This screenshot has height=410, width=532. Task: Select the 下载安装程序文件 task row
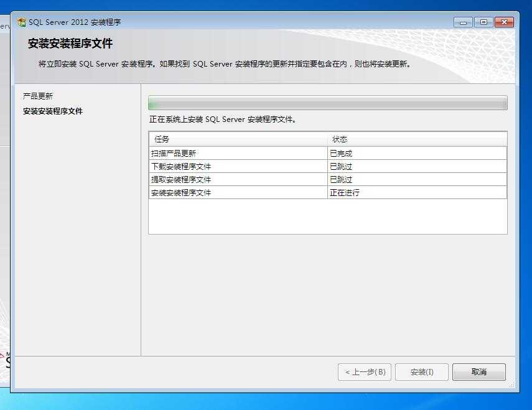coord(328,167)
